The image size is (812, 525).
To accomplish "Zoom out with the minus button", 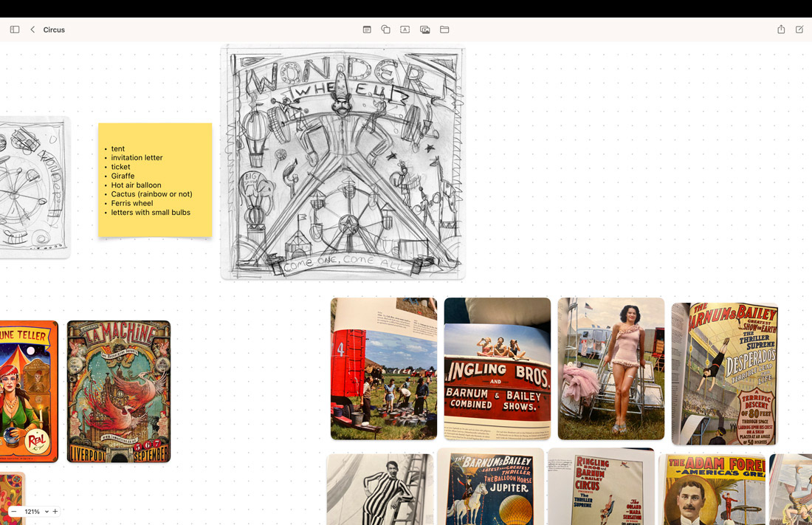I will (x=14, y=512).
